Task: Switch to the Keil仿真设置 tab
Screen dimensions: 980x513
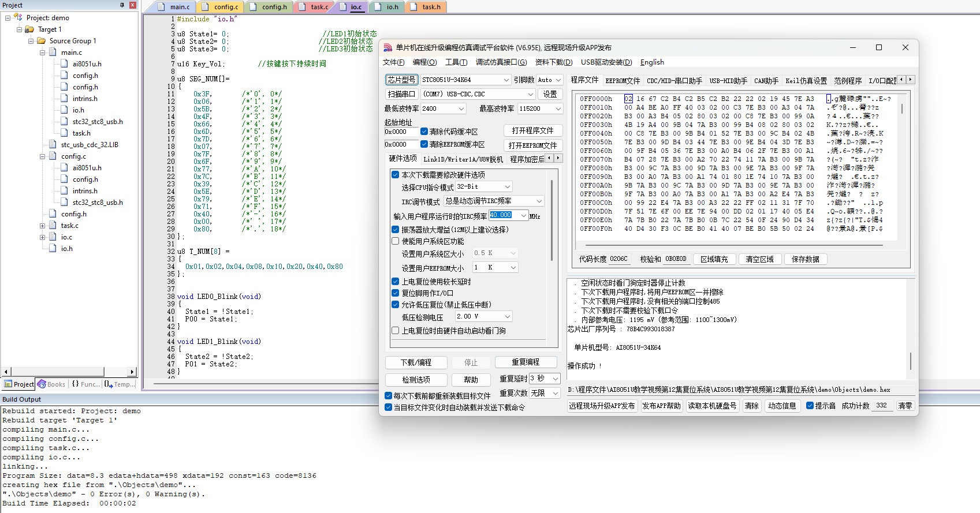Action: [806, 80]
